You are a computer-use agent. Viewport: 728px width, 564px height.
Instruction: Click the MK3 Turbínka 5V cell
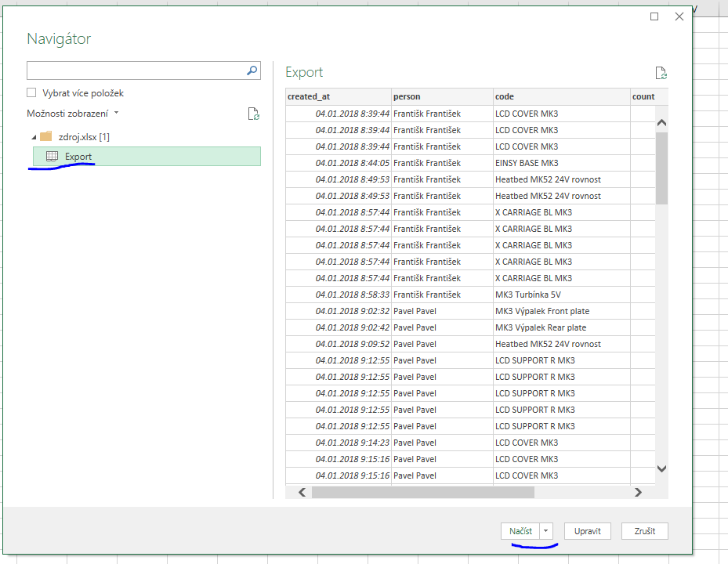pyautogui.click(x=562, y=295)
